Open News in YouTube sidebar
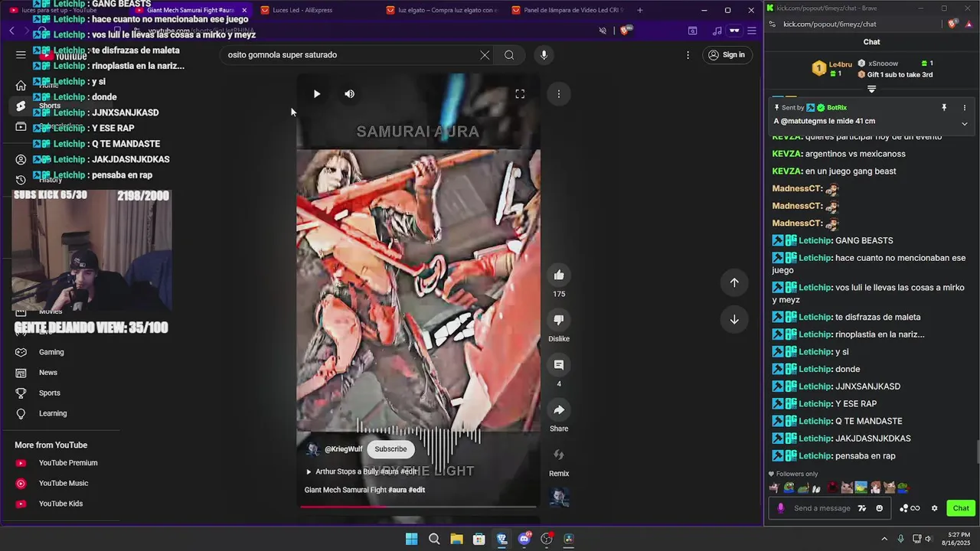The width and height of the screenshot is (980, 551). pos(48,373)
